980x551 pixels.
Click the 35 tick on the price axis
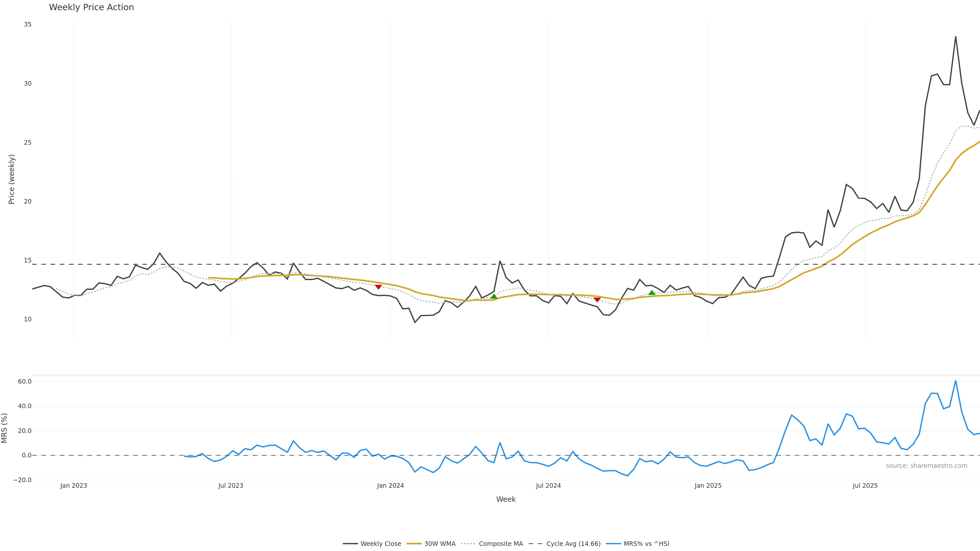click(27, 24)
